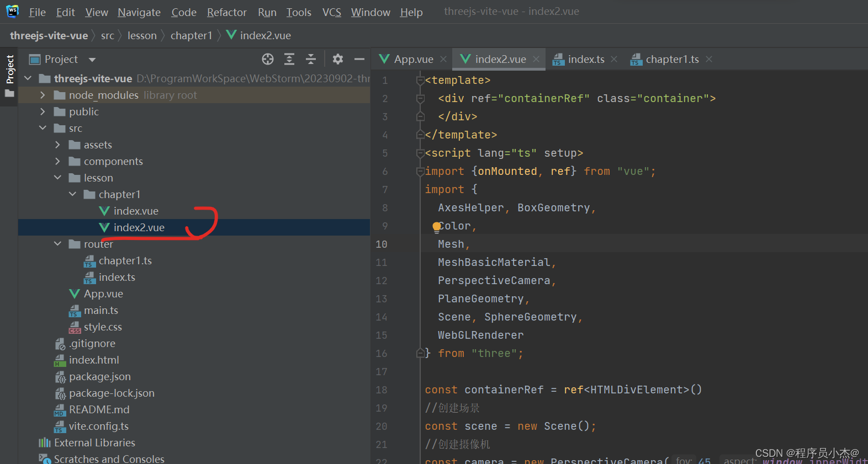
Task: Click the fold toggle beside <template> on line 1
Action: [420, 81]
